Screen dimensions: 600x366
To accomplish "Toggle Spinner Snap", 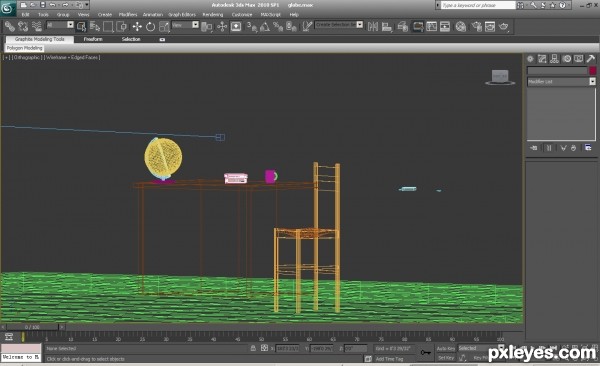I will (291, 26).
